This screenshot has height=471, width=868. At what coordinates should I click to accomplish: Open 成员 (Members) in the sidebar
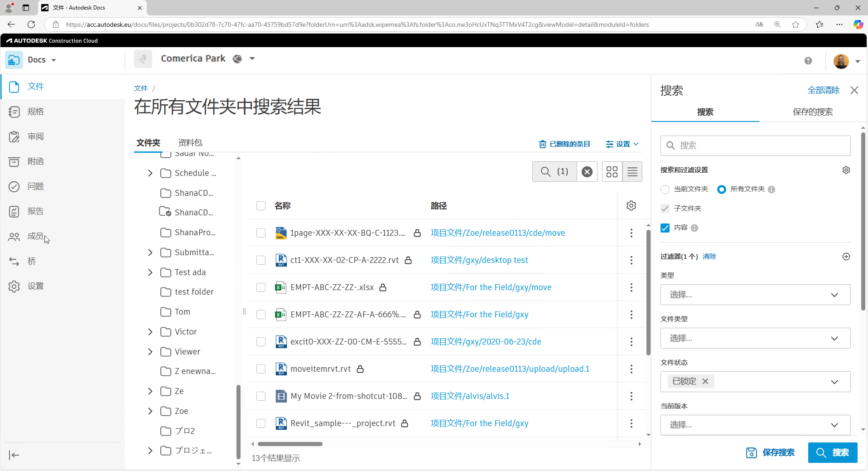(x=35, y=236)
